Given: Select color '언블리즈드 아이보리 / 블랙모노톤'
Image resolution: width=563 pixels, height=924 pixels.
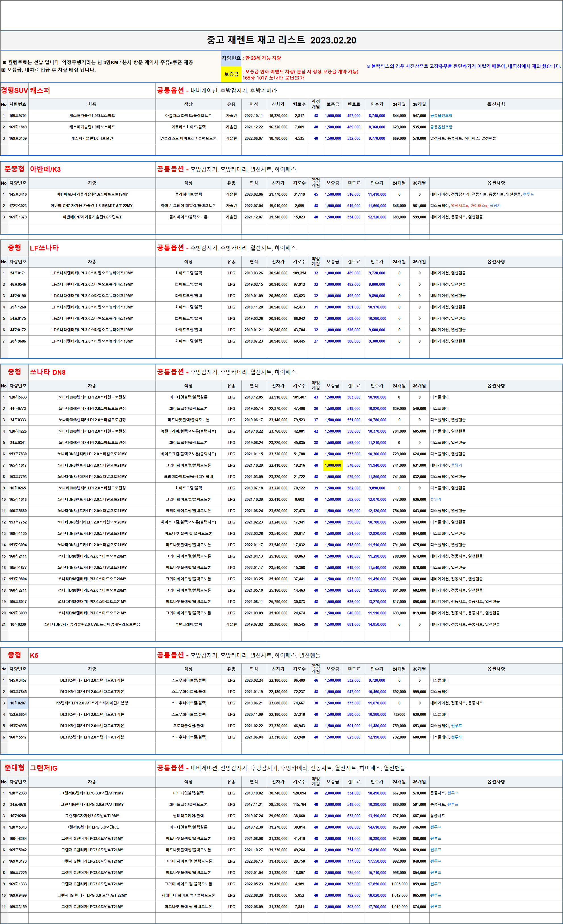Looking at the screenshot, I should 188,138.
